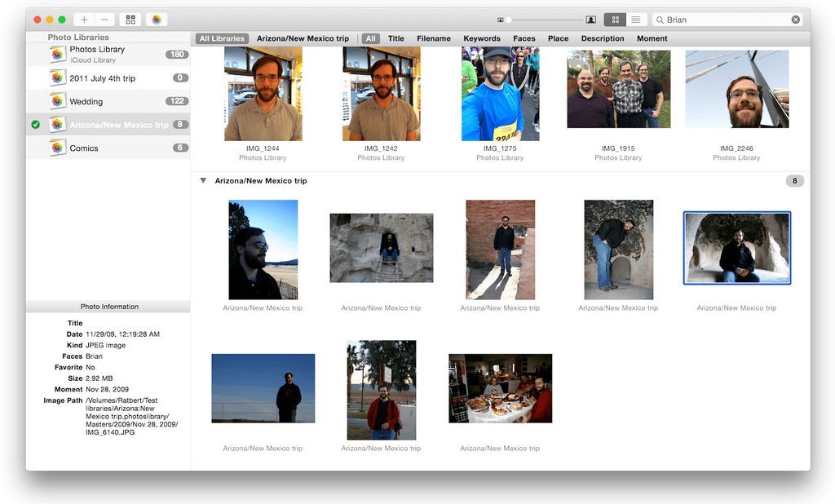Select the Moment filter tab
The height and width of the screenshot is (504, 835).
coord(652,38)
